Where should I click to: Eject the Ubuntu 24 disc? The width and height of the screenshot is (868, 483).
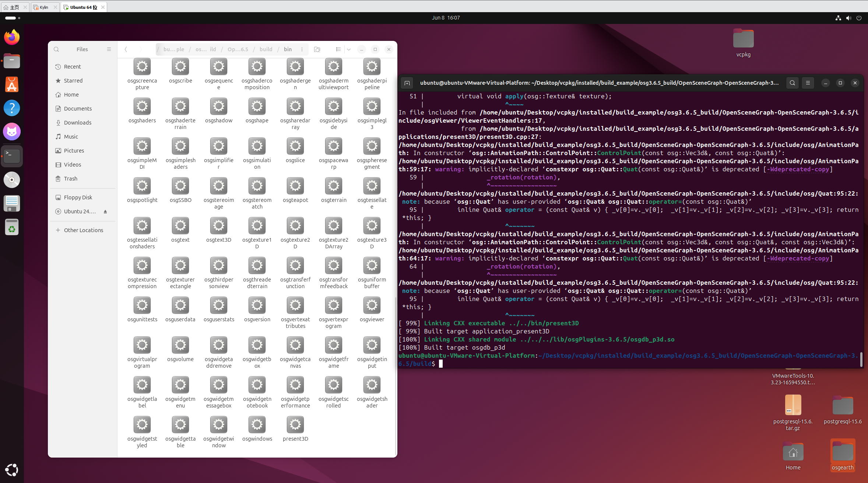[105, 211]
